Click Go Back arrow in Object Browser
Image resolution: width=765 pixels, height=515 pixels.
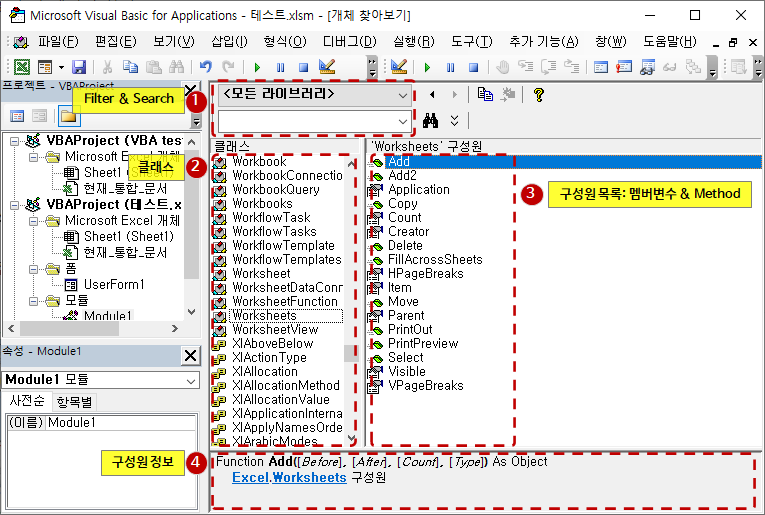(x=432, y=95)
